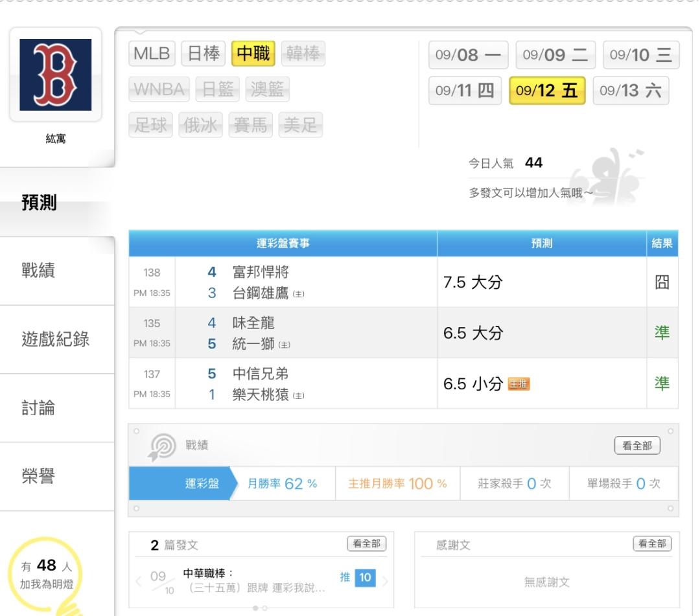
Task: Click the 預測 table column header
Action: pyautogui.click(x=542, y=243)
